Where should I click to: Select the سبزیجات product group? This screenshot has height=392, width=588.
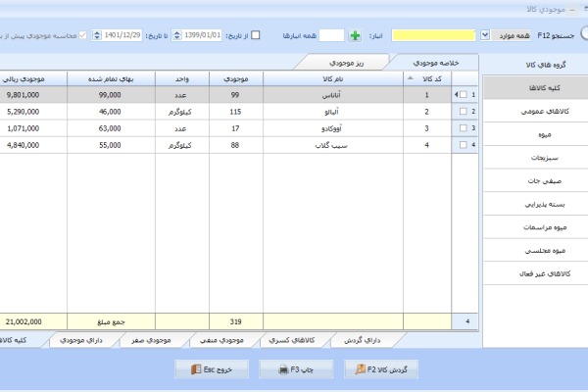536,158
